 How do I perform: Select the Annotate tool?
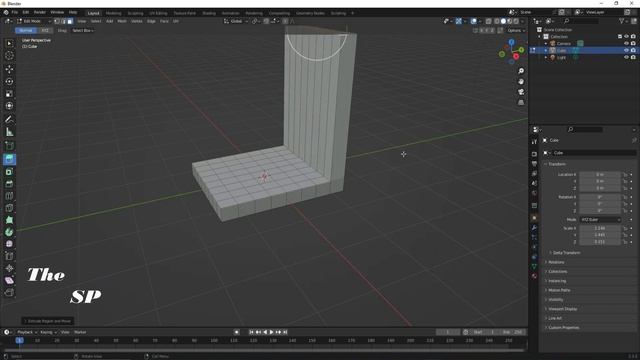(x=9, y=120)
